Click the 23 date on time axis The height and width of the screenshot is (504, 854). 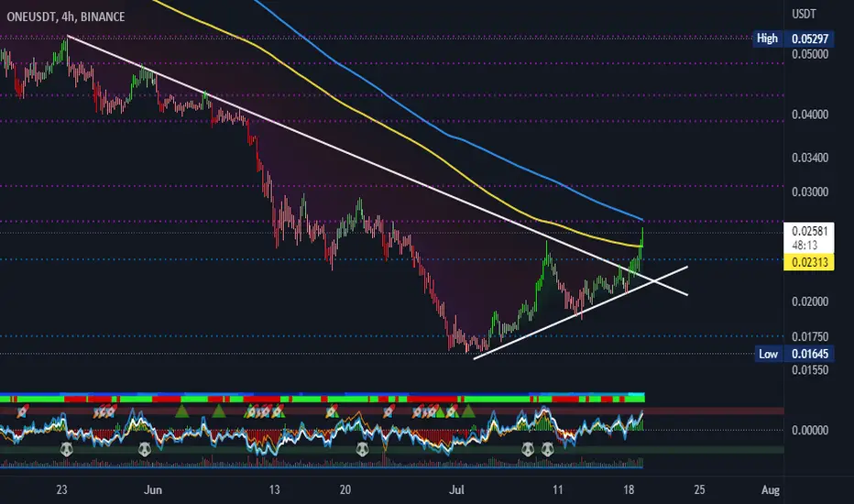click(61, 490)
